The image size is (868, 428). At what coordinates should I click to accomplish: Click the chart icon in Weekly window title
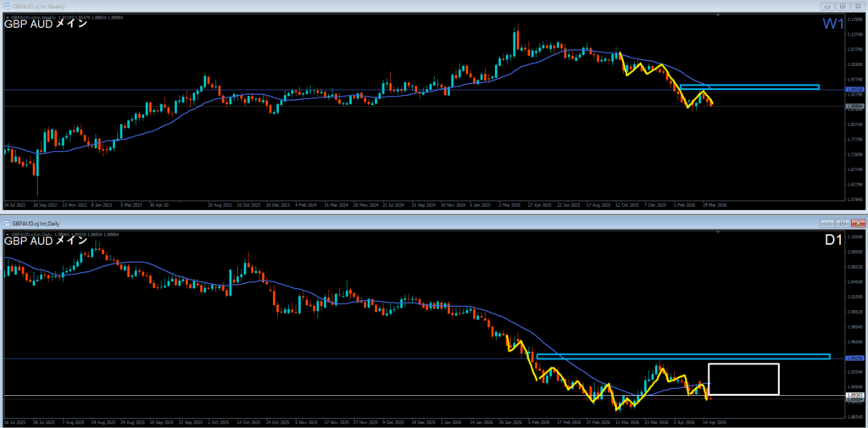(x=7, y=6)
